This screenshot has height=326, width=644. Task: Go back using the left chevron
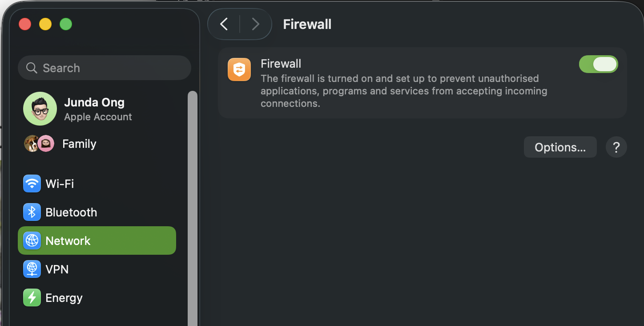(x=224, y=24)
